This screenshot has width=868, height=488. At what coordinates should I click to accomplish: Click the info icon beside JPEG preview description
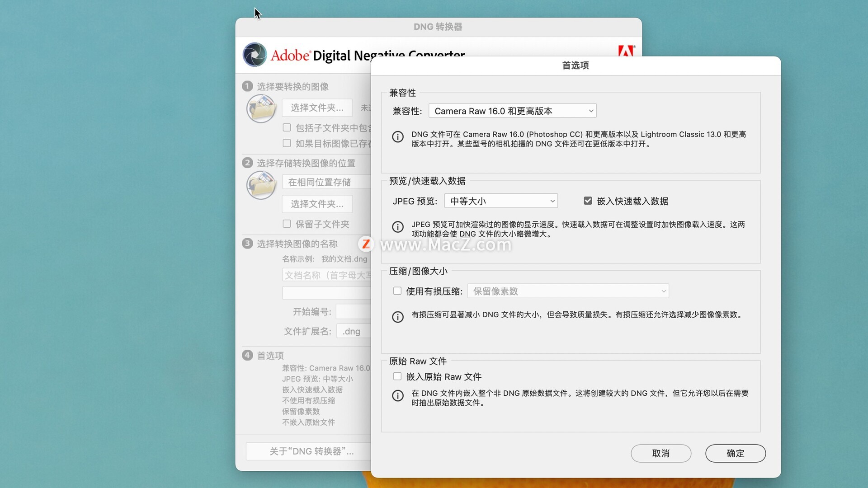point(398,226)
